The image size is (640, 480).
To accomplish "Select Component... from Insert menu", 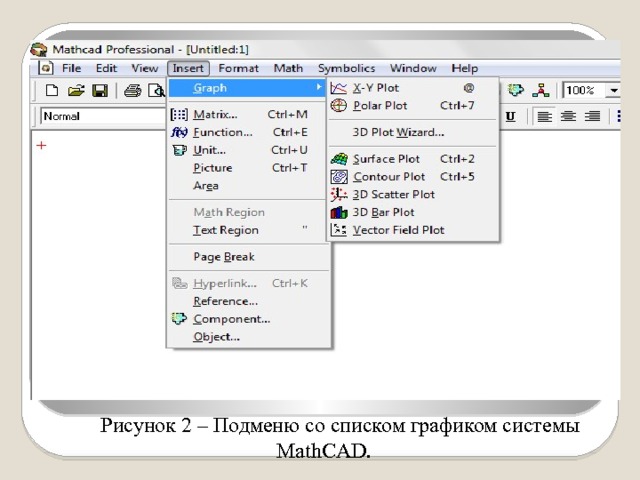I will [249, 319].
